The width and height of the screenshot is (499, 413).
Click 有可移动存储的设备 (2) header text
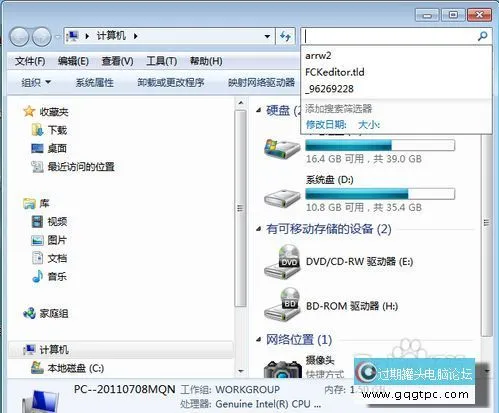(x=329, y=229)
